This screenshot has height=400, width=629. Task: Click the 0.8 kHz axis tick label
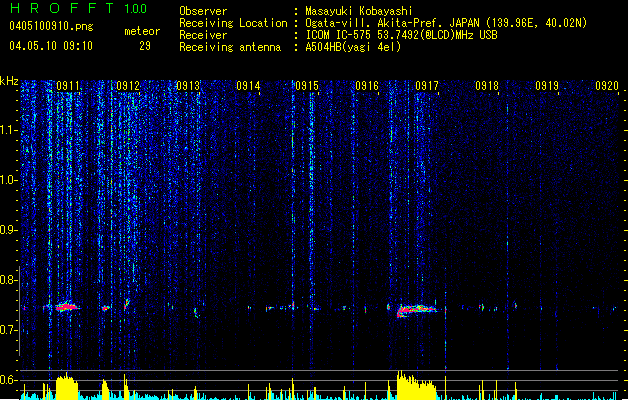coord(9,280)
